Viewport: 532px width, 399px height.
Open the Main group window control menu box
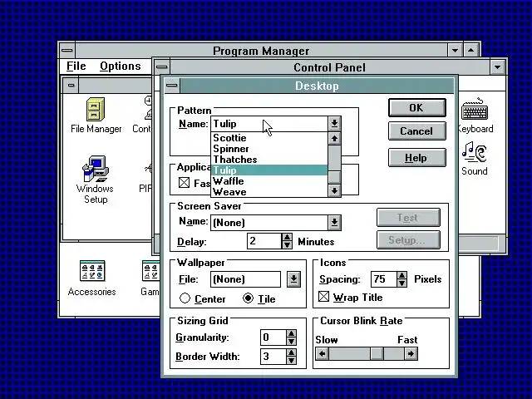pos(71,85)
